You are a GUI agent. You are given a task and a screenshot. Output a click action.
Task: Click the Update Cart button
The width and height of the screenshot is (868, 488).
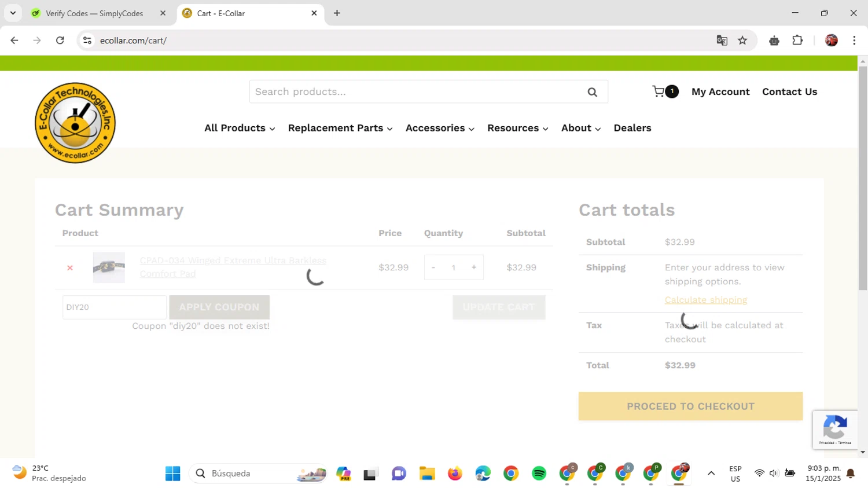[499, 307]
